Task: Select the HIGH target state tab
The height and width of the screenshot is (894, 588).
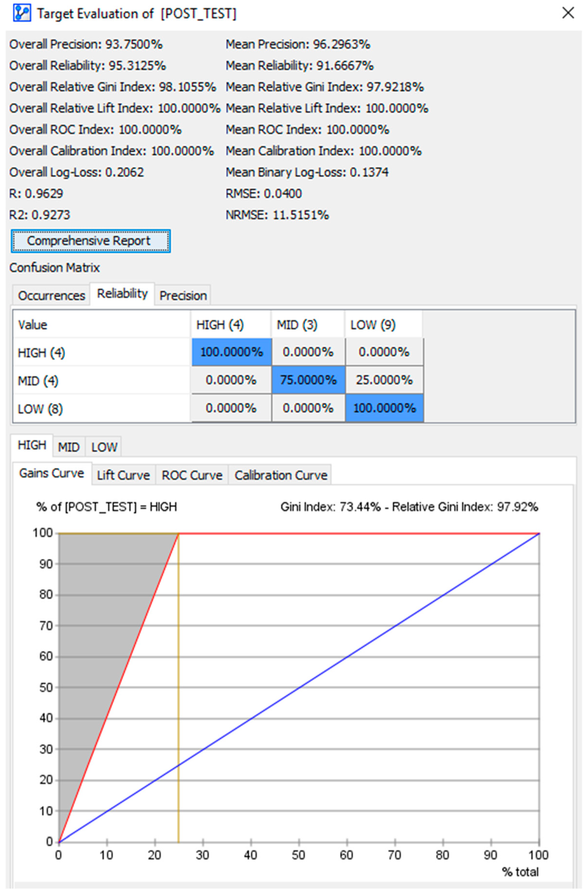Action: 32,445
